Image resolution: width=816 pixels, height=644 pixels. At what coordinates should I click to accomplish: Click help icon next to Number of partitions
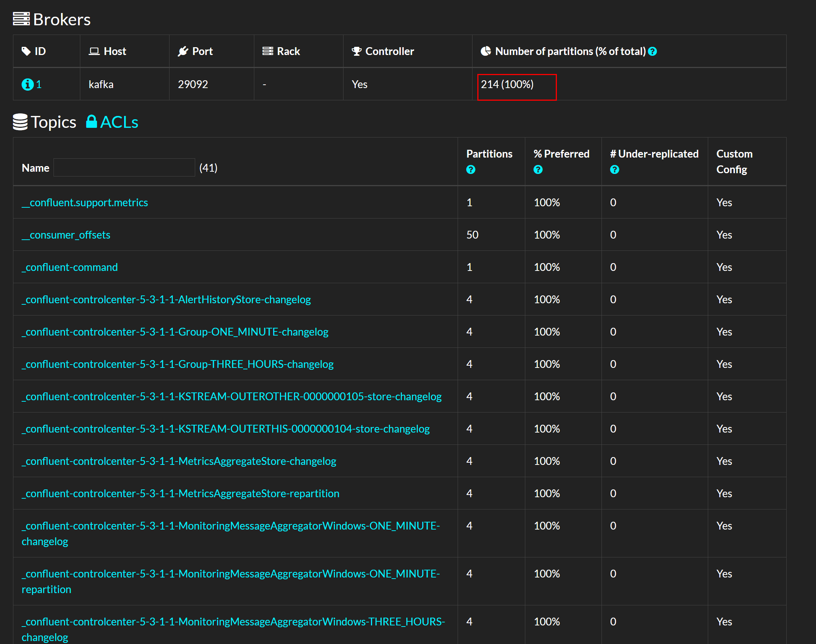[x=652, y=52]
